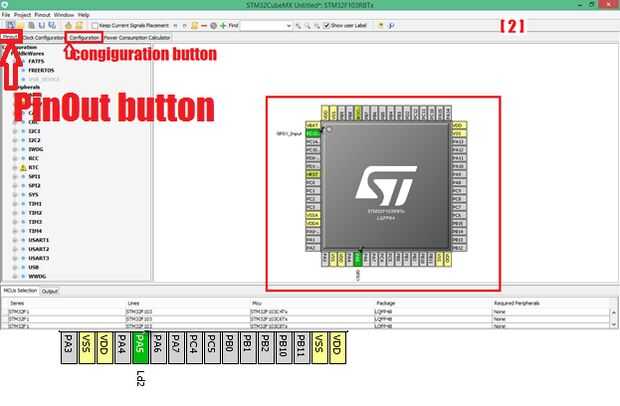The width and height of the screenshot is (620, 406).
Task: Open the Project menu
Action: (23, 15)
